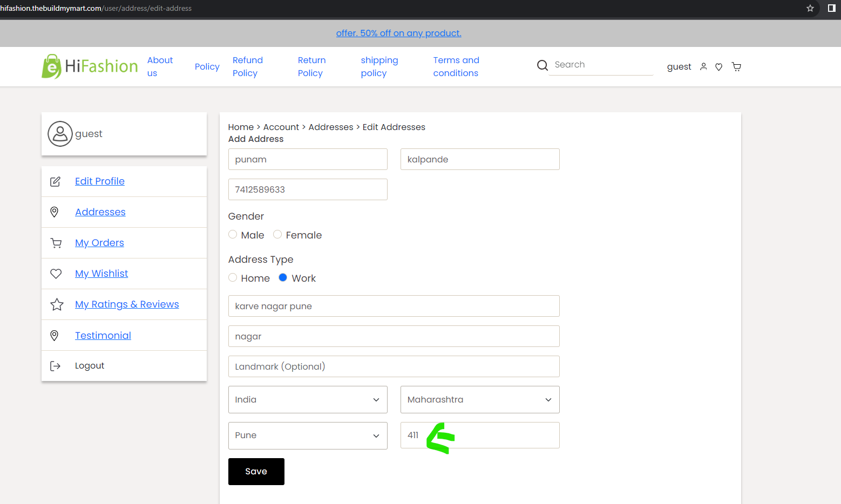Select the Male gender radio button

pyautogui.click(x=233, y=234)
